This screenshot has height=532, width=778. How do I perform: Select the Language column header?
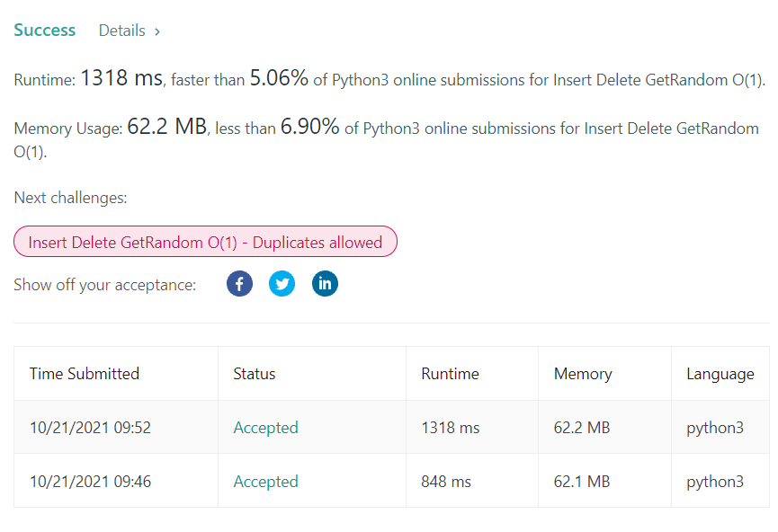click(720, 374)
